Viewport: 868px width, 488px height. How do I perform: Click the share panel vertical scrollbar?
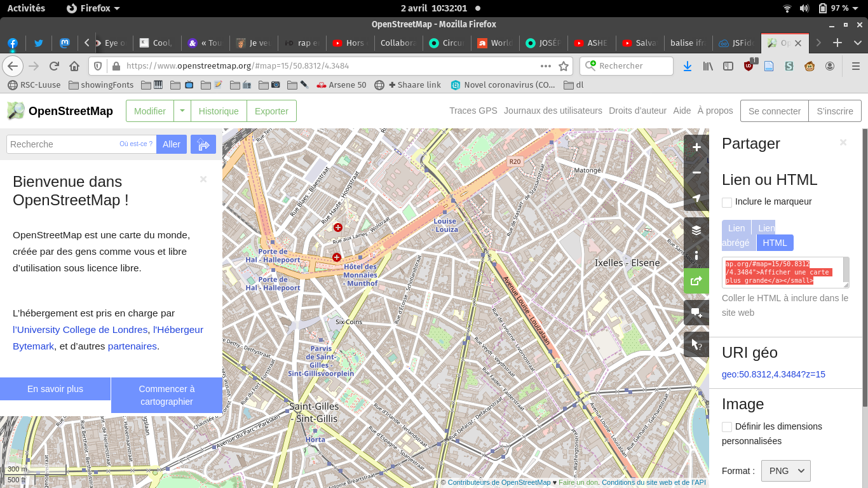coord(864,267)
